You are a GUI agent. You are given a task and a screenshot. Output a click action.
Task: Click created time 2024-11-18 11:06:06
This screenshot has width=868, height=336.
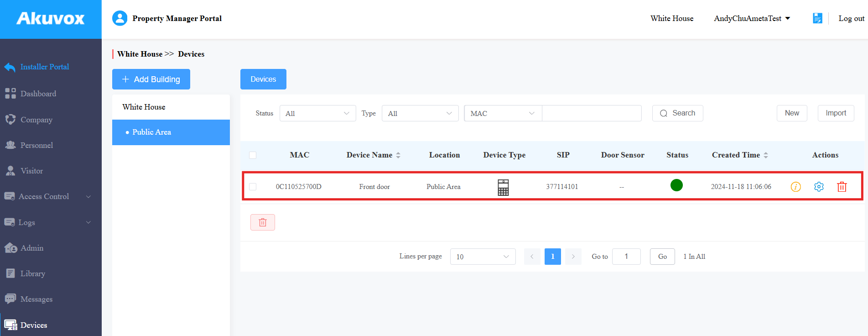(741, 187)
